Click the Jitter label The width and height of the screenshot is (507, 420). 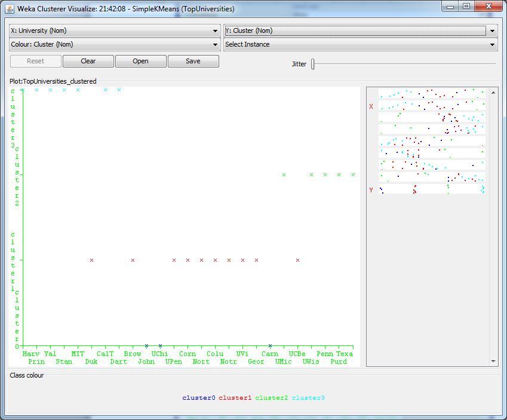tap(299, 64)
